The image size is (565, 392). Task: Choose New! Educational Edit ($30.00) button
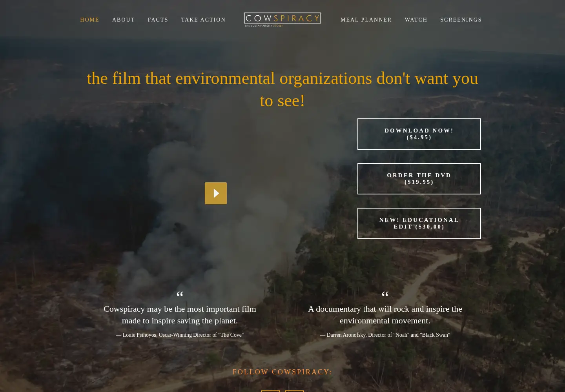[419, 223]
